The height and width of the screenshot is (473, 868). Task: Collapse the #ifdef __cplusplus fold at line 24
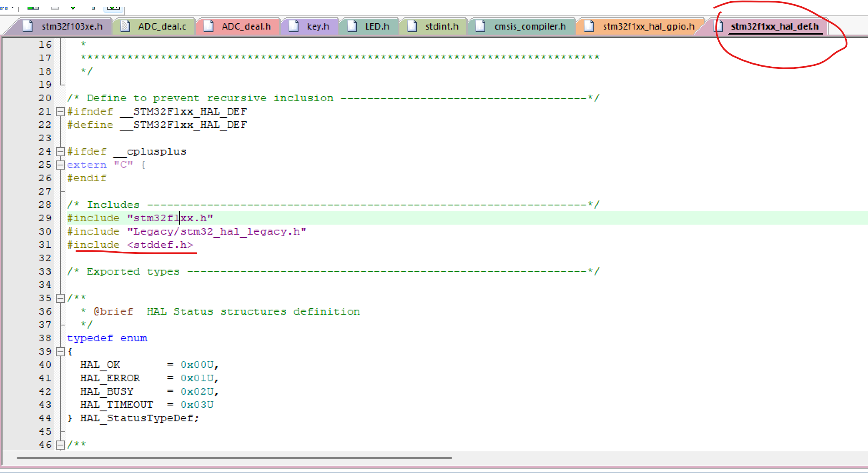[x=60, y=152]
